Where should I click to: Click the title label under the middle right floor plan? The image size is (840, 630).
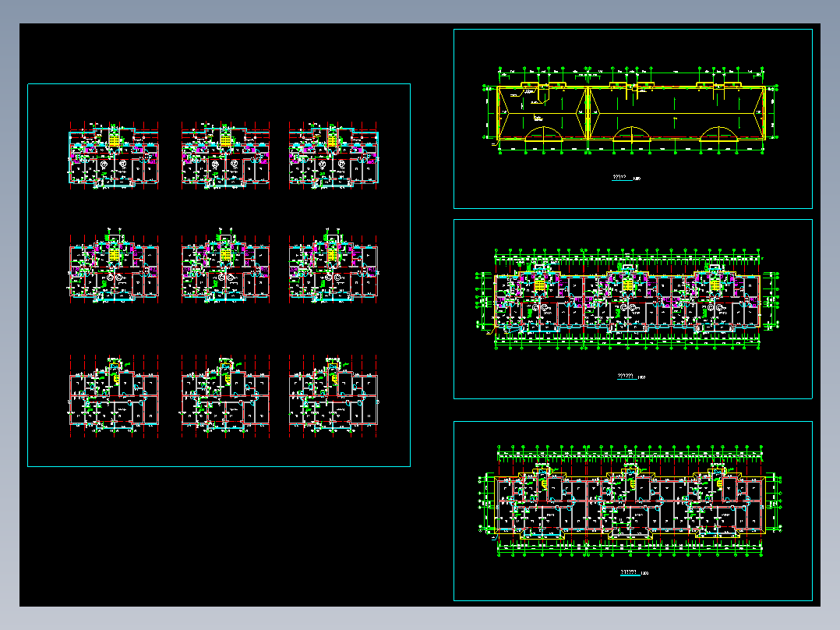630,377
